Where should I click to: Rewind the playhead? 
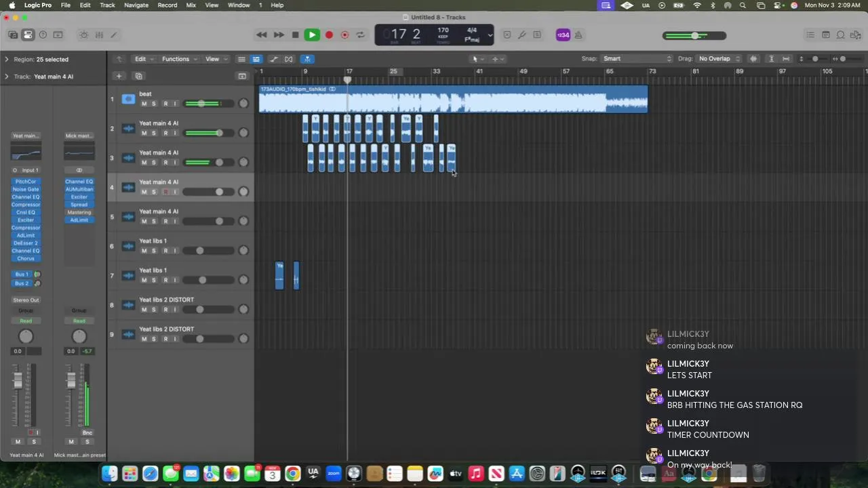[x=261, y=35]
